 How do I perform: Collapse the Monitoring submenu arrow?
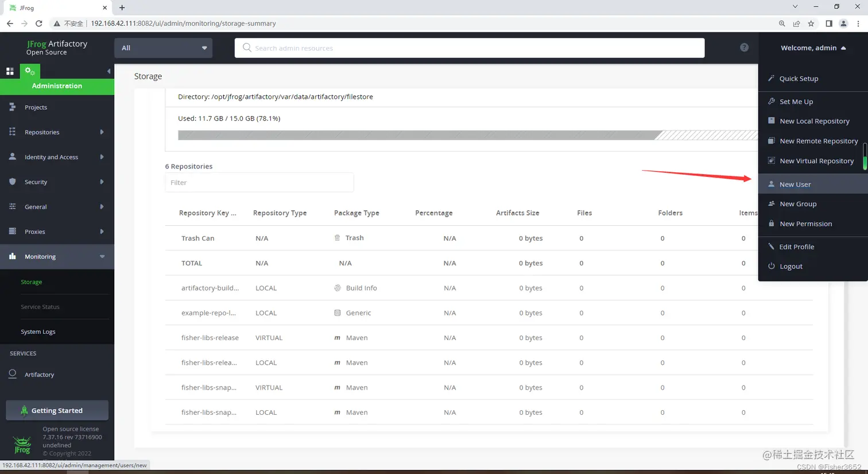click(x=102, y=257)
